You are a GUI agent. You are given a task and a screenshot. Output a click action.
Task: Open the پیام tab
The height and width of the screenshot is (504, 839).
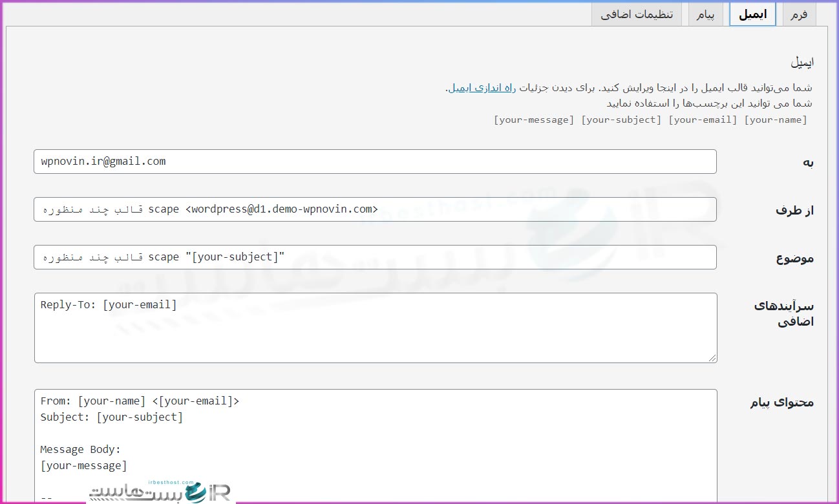705,14
